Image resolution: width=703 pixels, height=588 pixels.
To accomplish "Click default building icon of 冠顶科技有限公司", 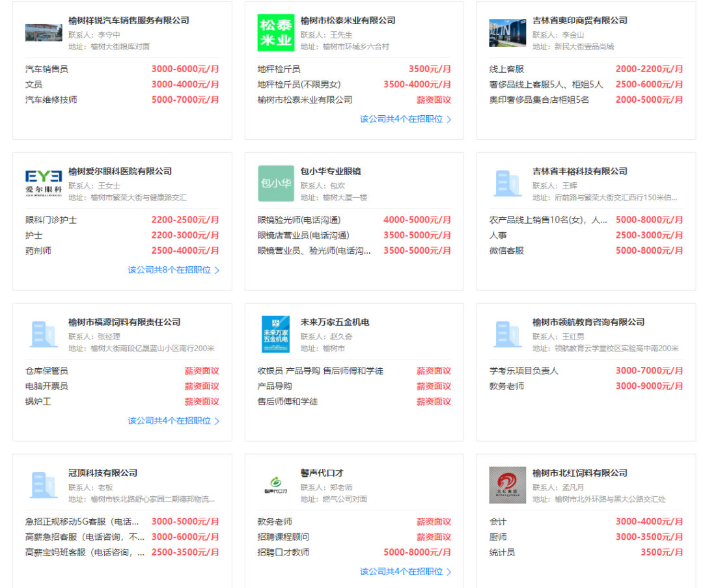I will point(44,485).
